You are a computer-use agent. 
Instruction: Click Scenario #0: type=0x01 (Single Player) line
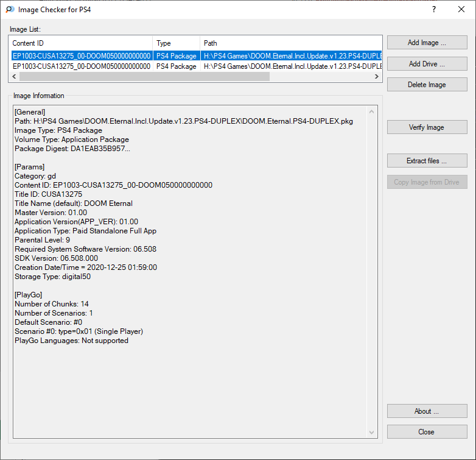[x=79, y=331]
